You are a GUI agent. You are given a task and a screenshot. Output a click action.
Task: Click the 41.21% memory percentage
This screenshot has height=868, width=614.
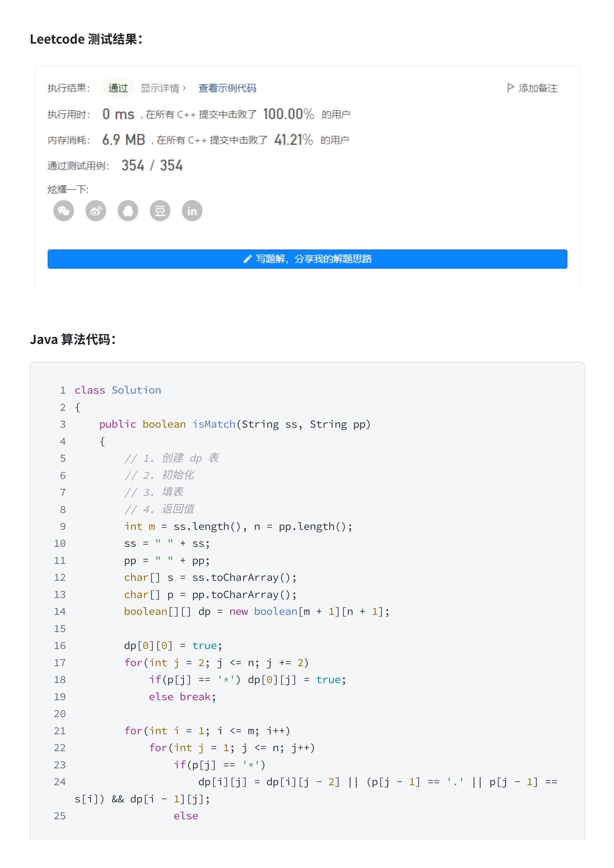point(293,140)
